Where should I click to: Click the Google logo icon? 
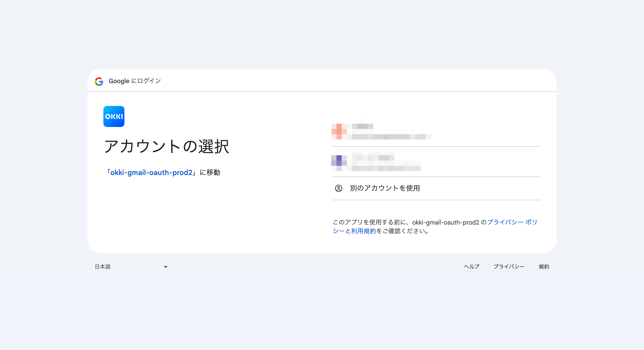tap(99, 81)
